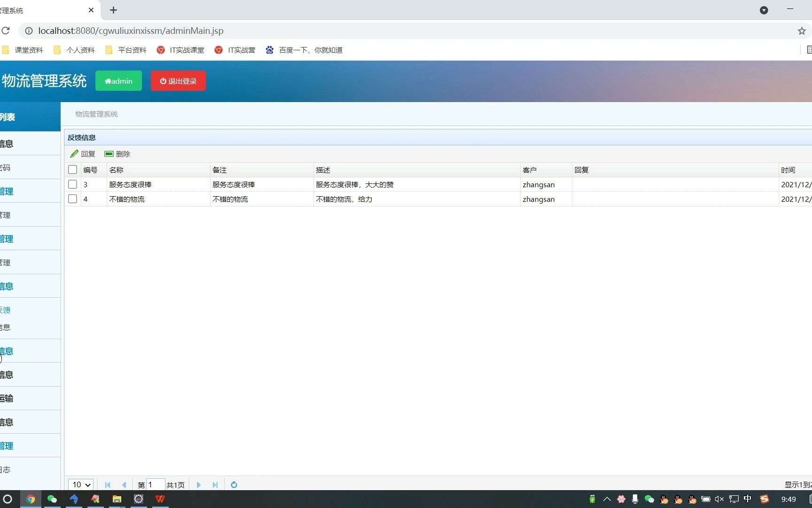Open the 日志 sidebar menu item
The image size is (812, 508).
pyautogui.click(x=5, y=469)
